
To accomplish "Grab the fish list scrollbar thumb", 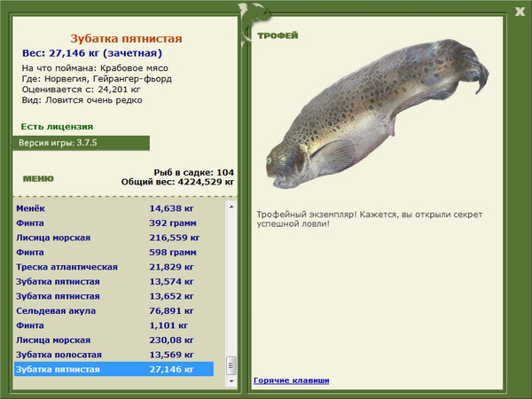I will coord(231,365).
